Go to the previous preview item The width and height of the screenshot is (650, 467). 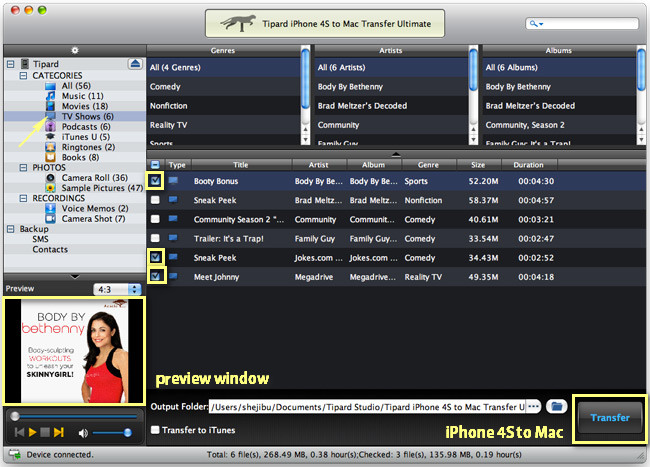click(19, 433)
